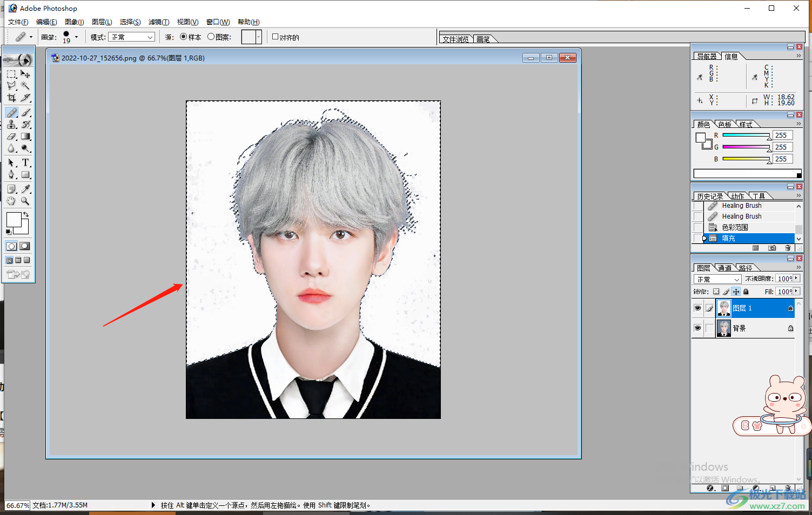Select the Polygonal Lasso tool
Viewport: 812px width, 515px height.
click(11, 86)
